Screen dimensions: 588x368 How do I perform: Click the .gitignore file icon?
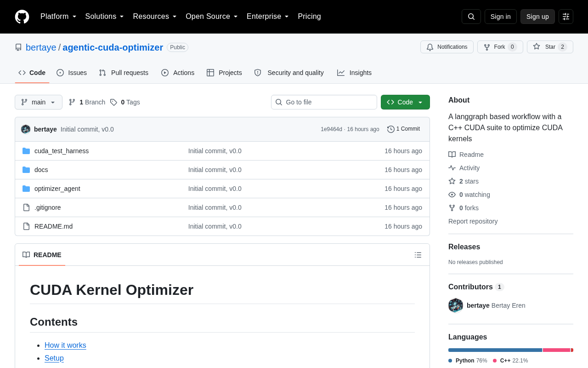click(26, 207)
